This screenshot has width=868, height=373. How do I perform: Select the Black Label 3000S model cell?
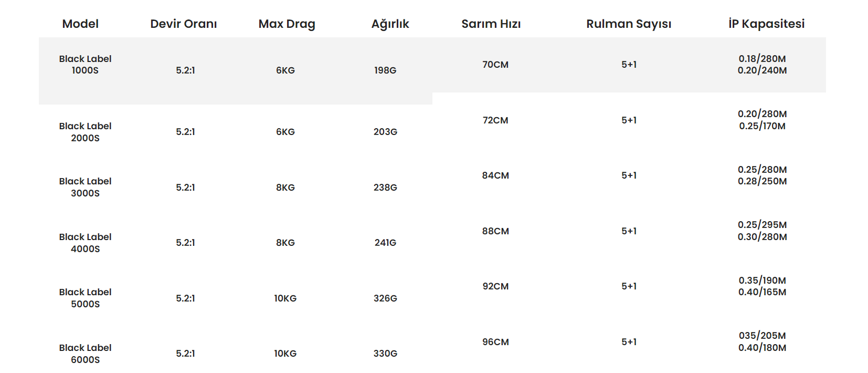[x=85, y=187]
